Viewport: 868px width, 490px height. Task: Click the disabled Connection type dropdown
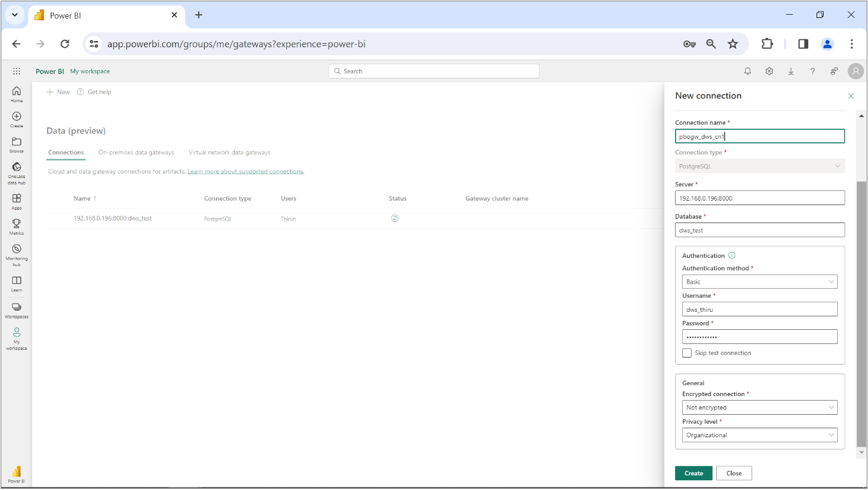point(760,166)
